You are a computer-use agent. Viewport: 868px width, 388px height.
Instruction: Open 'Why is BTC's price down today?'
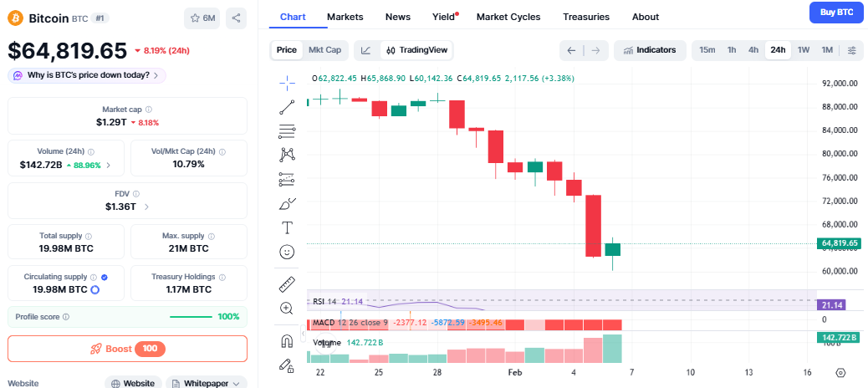point(87,75)
